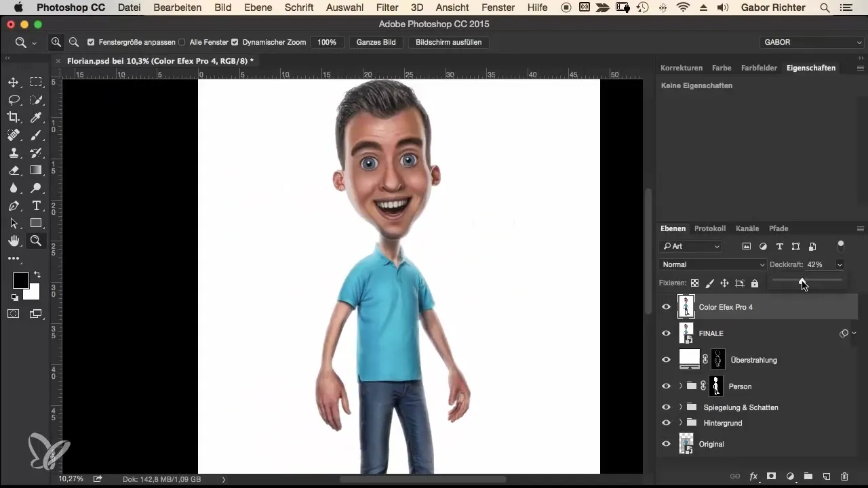Expand the Spiegelung & Schatten group
The image size is (868, 488).
point(681,407)
